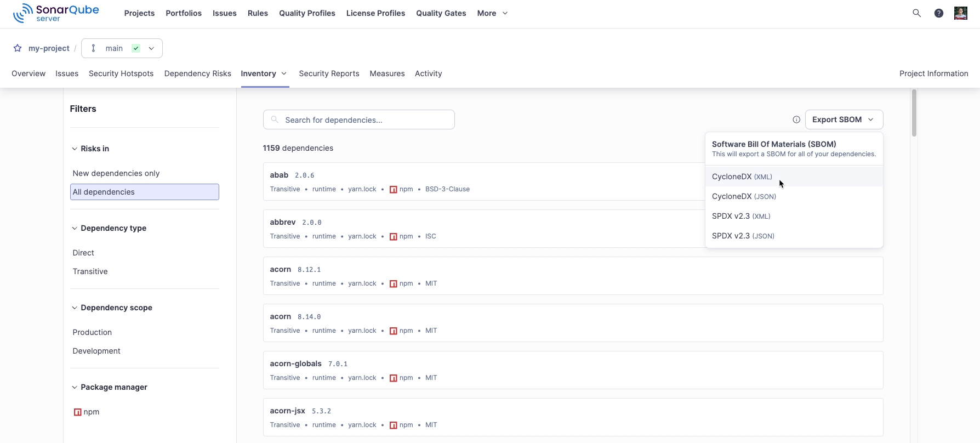This screenshot has height=443, width=980.
Task: Filter by Direct dependency type
Action: 83,253
